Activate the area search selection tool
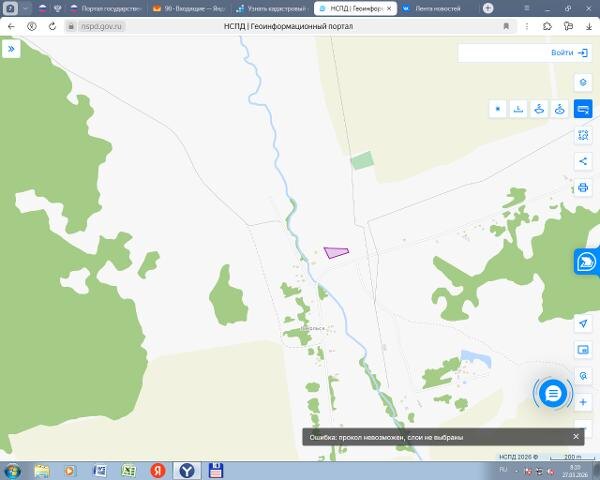 point(583,135)
